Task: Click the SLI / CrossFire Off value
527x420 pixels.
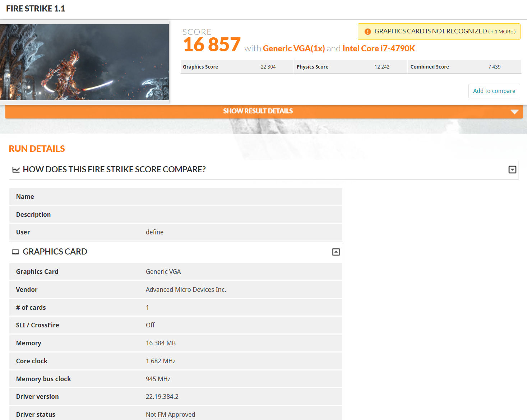Action: point(150,325)
